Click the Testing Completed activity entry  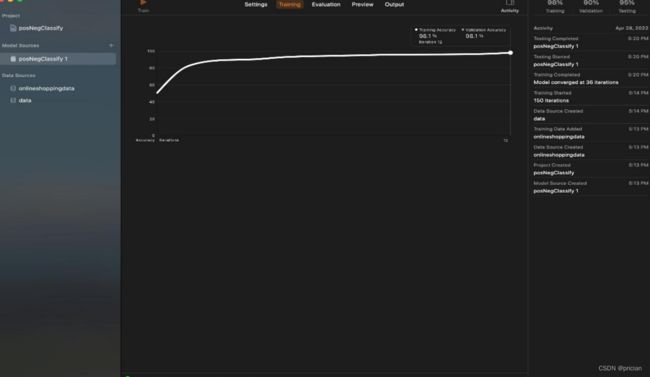[590, 42]
